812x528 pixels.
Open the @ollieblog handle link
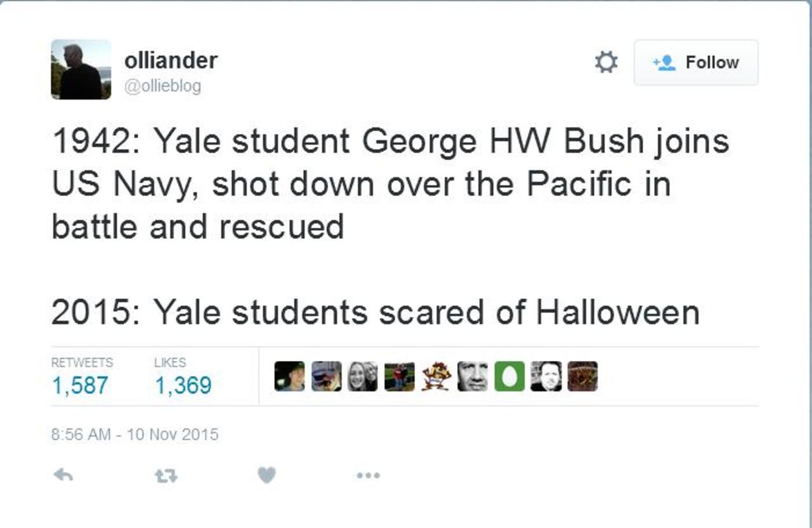(163, 86)
